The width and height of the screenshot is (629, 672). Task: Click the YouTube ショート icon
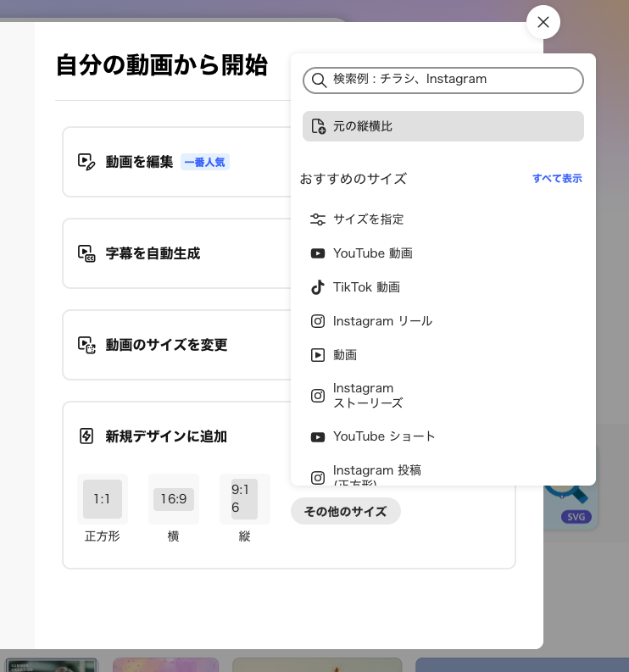tap(318, 437)
